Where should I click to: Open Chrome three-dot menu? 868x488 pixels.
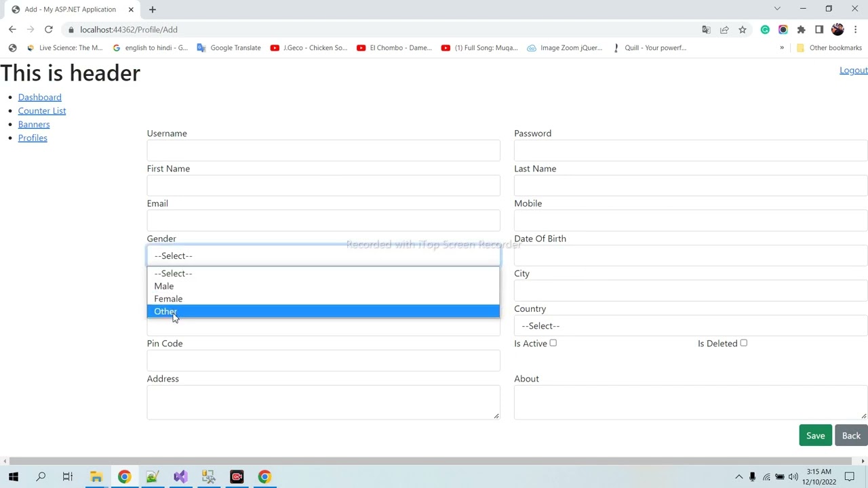856,30
